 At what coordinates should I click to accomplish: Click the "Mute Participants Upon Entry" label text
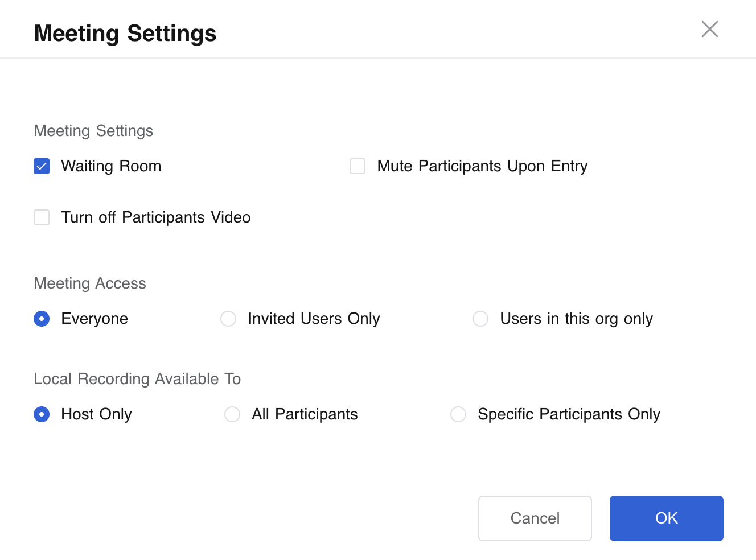click(482, 166)
